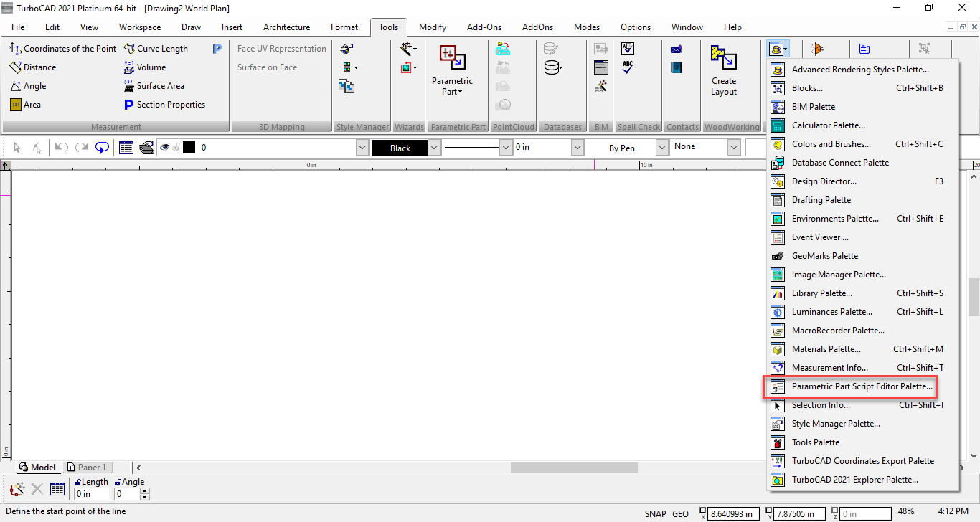Open the By Pen dropdown

tap(662, 148)
